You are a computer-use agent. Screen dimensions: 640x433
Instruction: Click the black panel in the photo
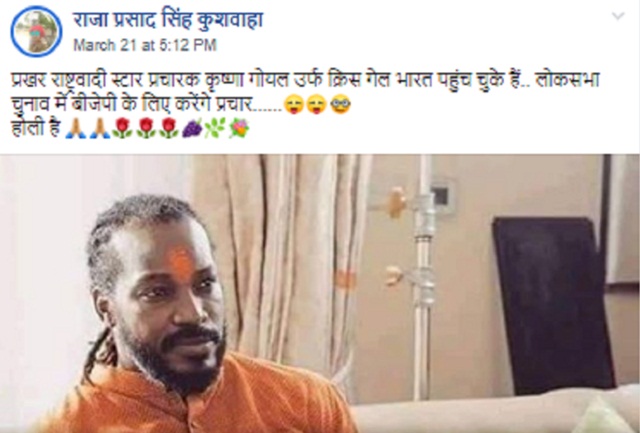coord(553,305)
